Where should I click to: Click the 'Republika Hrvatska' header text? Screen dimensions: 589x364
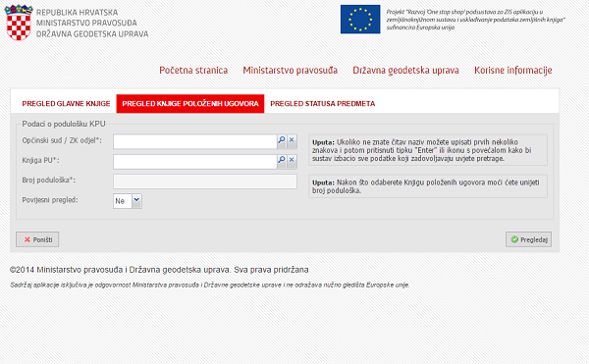tap(77, 13)
